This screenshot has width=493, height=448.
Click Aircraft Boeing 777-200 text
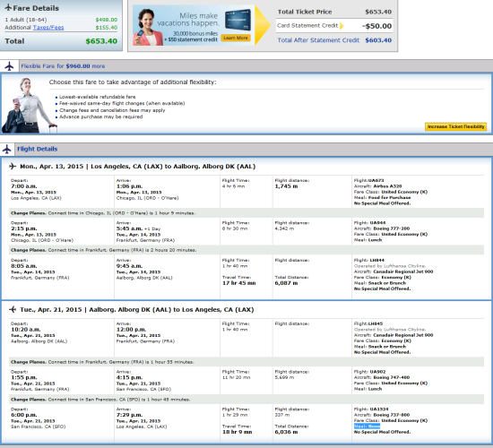click(x=382, y=228)
